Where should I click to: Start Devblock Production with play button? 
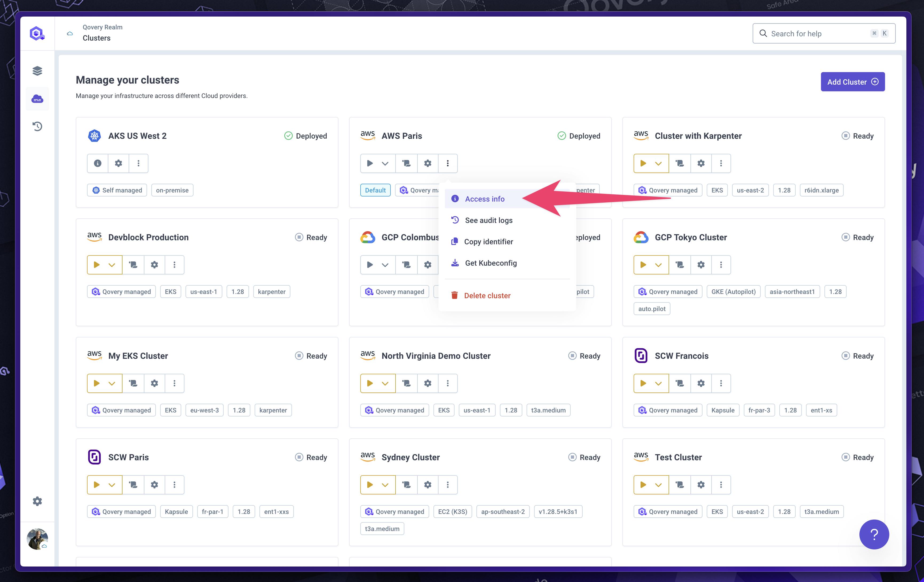96,265
